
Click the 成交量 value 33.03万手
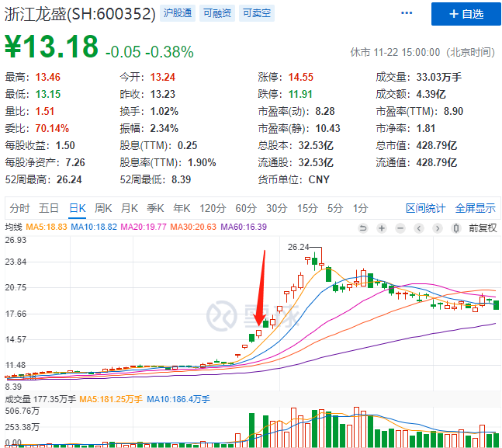click(439, 77)
